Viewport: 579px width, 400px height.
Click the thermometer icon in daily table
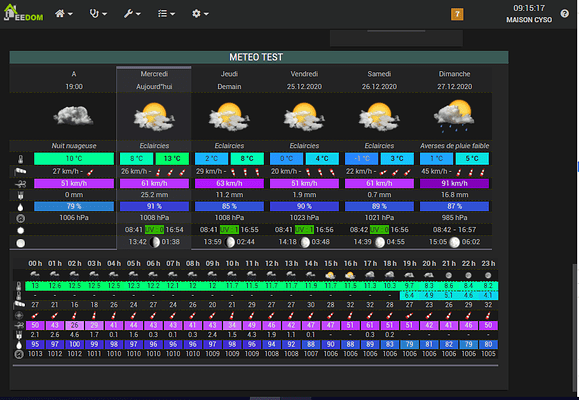[21, 159]
